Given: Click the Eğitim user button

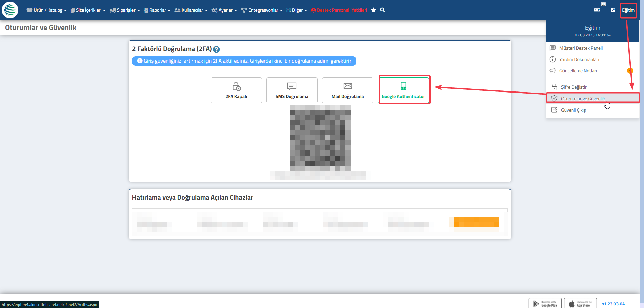Looking at the screenshot, I should click(x=628, y=10).
